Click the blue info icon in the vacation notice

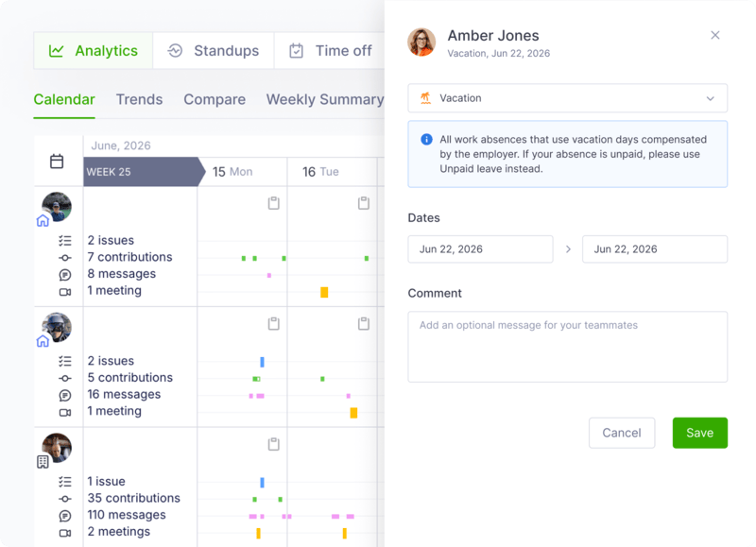(x=426, y=139)
